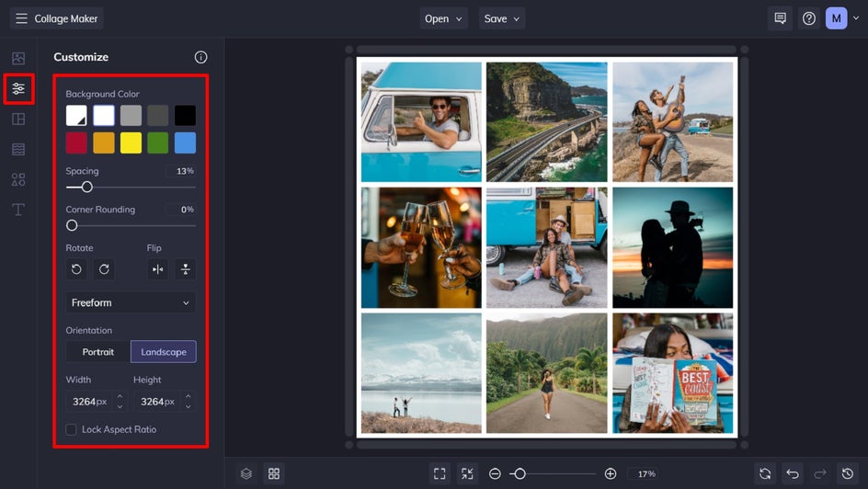Expand the Freeform aspect ratio dropdown
This screenshot has height=489, width=868.
coord(131,302)
